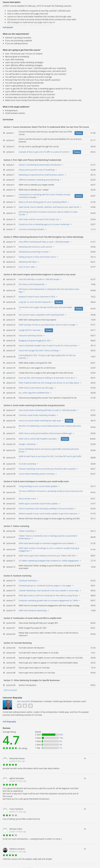Image resolution: width=100 pixels, height=868 pixels.
Task: Click the play icon beside Lecture 47
Action: pyautogui.click(x=4, y=410)
